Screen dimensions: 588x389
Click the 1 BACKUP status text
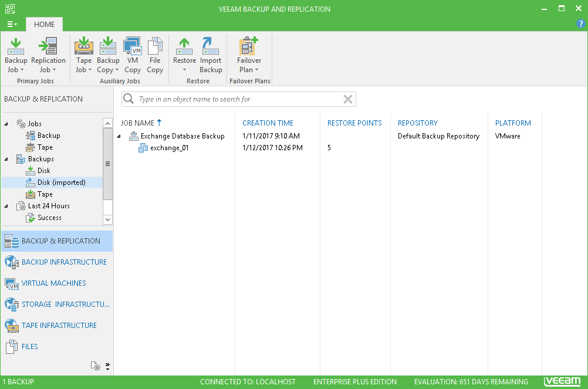[18, 382]
